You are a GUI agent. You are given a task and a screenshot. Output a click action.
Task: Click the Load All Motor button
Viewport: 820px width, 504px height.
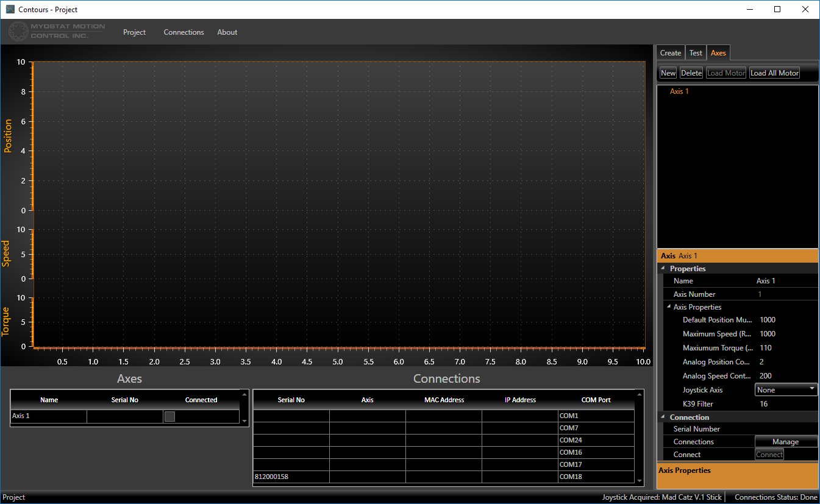774,73
